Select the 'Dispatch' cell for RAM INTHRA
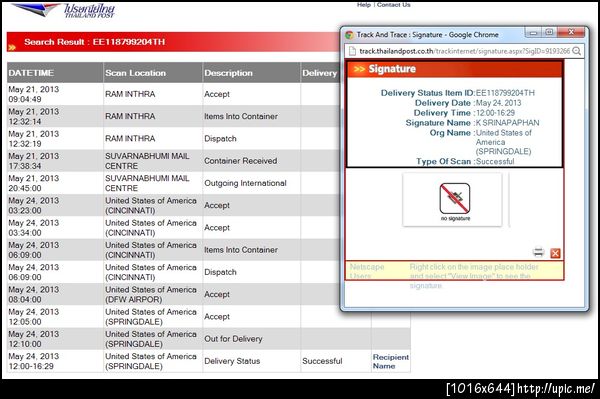Viewport: 600px width, 399px height. pos(251,138)
